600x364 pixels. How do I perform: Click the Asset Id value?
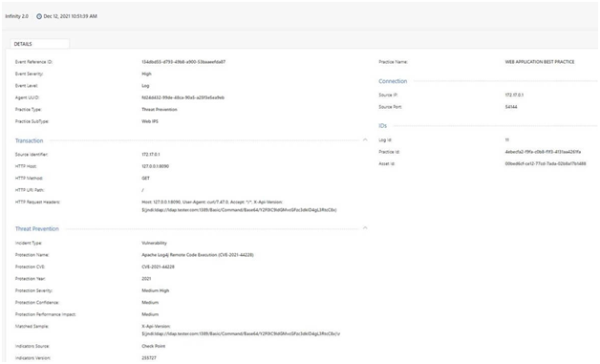pyautogui.click(x=546, y=163)
